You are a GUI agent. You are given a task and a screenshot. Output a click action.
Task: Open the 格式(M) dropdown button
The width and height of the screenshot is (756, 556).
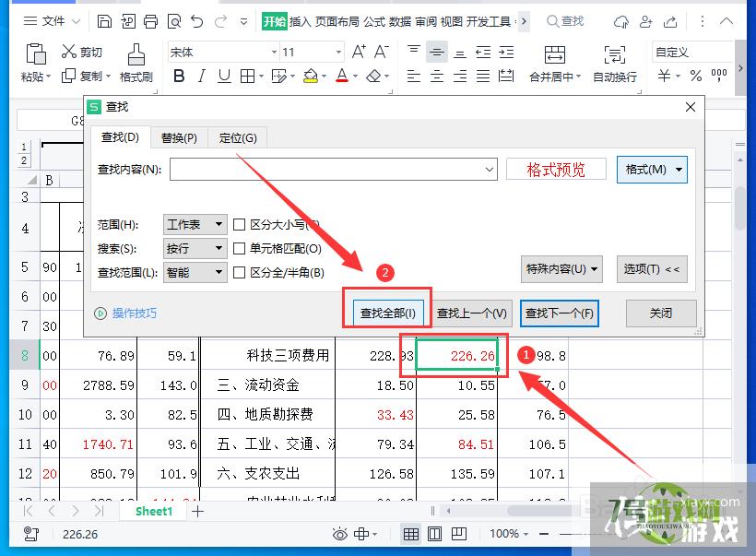coord(652,170)
